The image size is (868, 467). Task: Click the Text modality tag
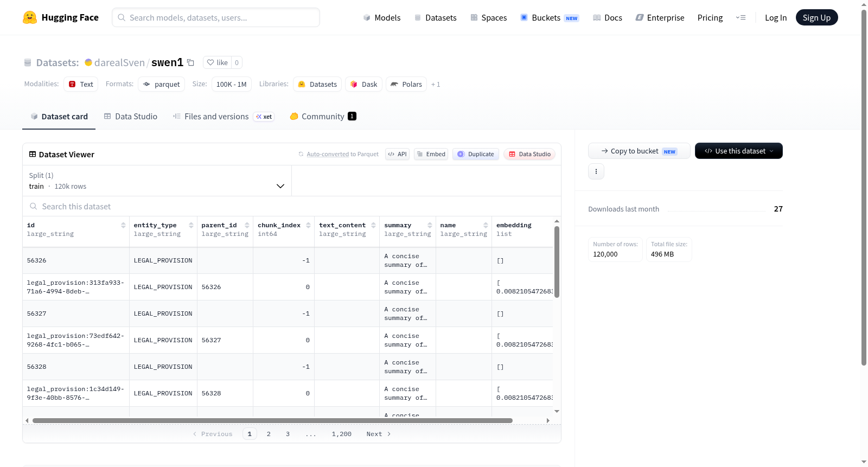coord(81,84)
